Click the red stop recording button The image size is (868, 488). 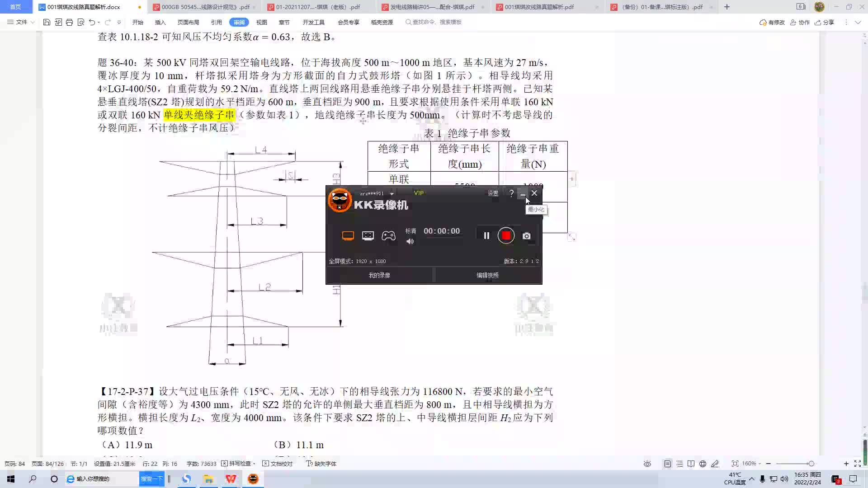506,235
